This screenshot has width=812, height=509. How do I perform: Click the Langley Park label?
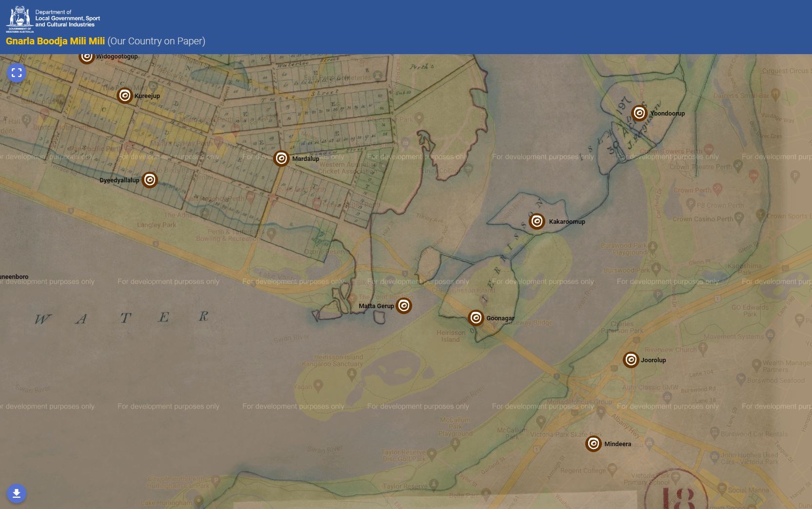tap(156, 225)
